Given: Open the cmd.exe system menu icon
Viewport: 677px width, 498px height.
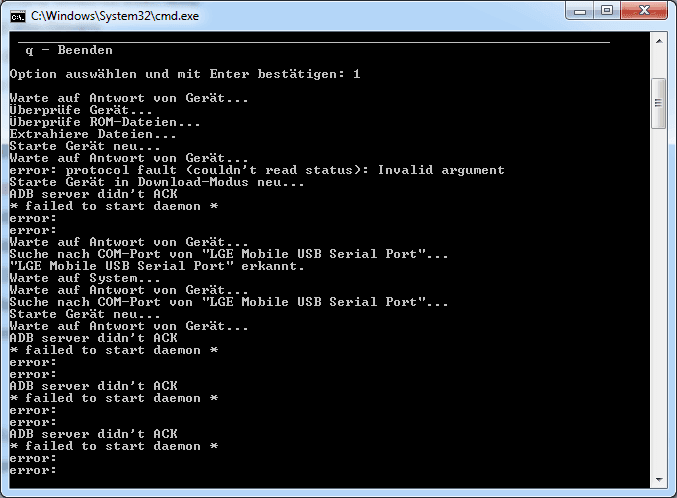Looking at the screenshot, I should point(18,16).
